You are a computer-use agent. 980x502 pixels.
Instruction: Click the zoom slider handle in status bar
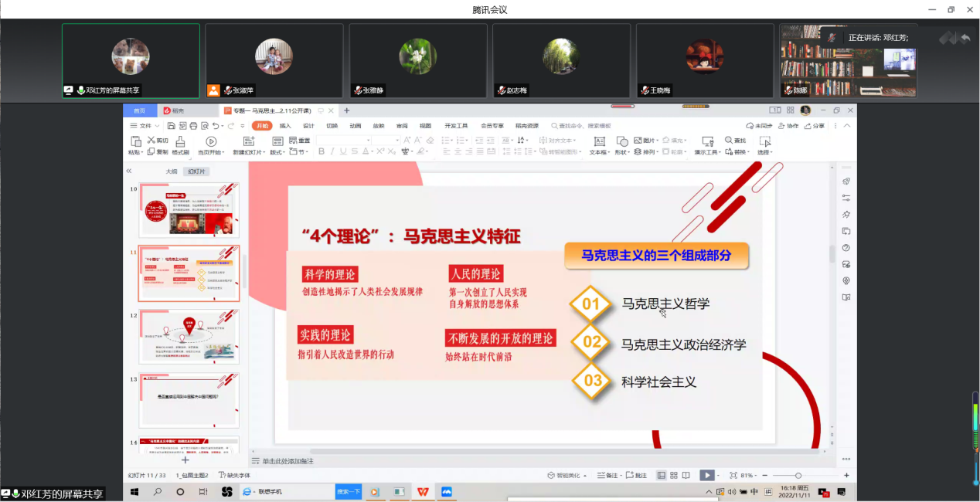click(x=798, y=476)
